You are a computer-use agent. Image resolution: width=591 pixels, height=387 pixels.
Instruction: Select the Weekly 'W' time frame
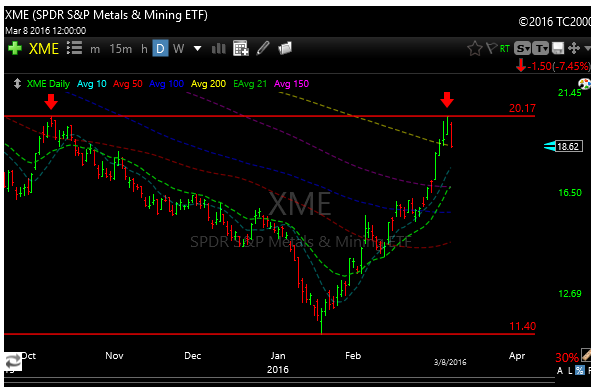(x=178, y=49)
